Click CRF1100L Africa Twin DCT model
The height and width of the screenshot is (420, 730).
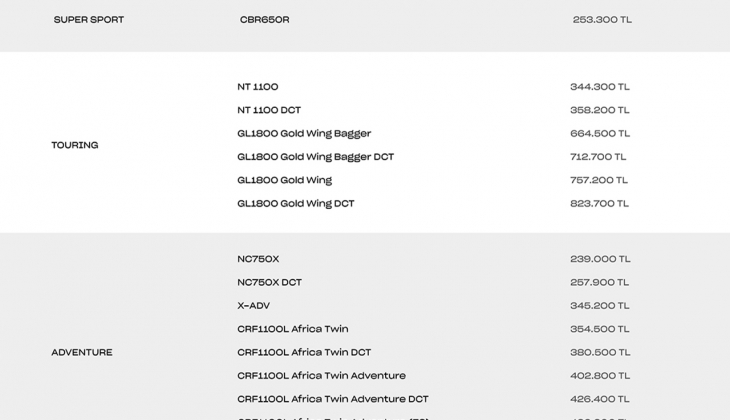coord(304,352)
